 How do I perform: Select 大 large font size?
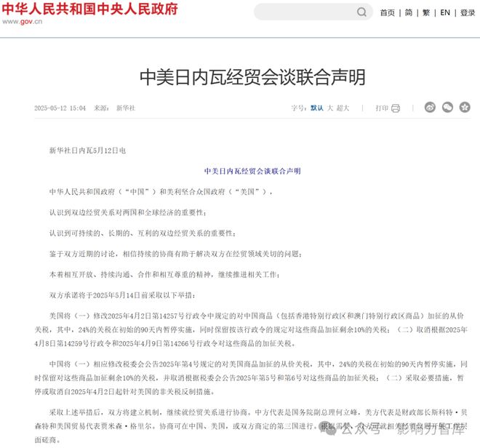[x=330, y=108]
